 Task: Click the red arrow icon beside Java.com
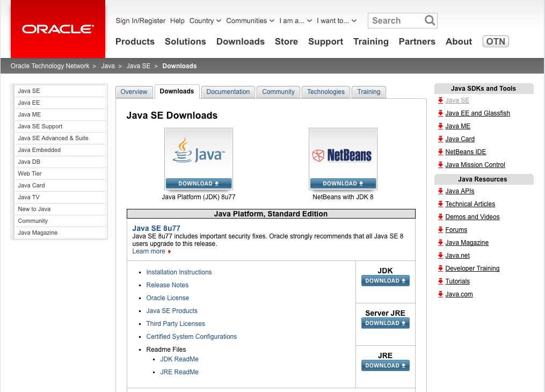(x=440, y=294)
